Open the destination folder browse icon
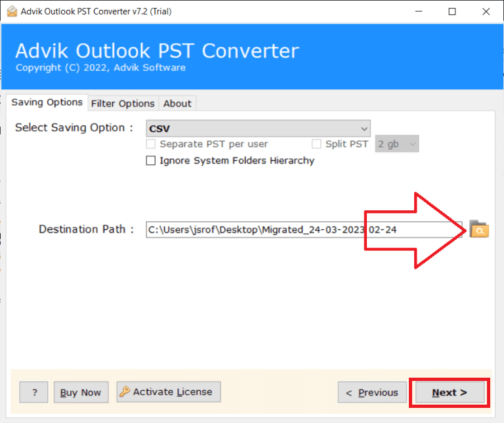The height and width of the screenshot is (423, 504). point(479,229)
